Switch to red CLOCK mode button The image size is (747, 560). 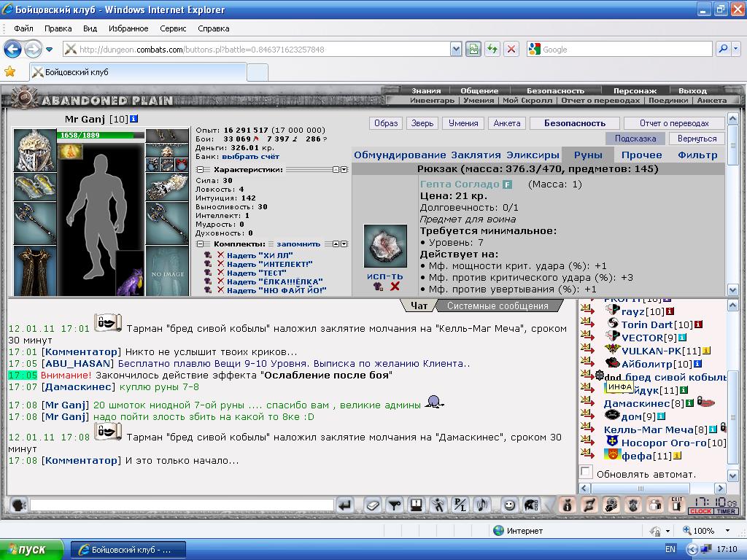pos(700,511)
